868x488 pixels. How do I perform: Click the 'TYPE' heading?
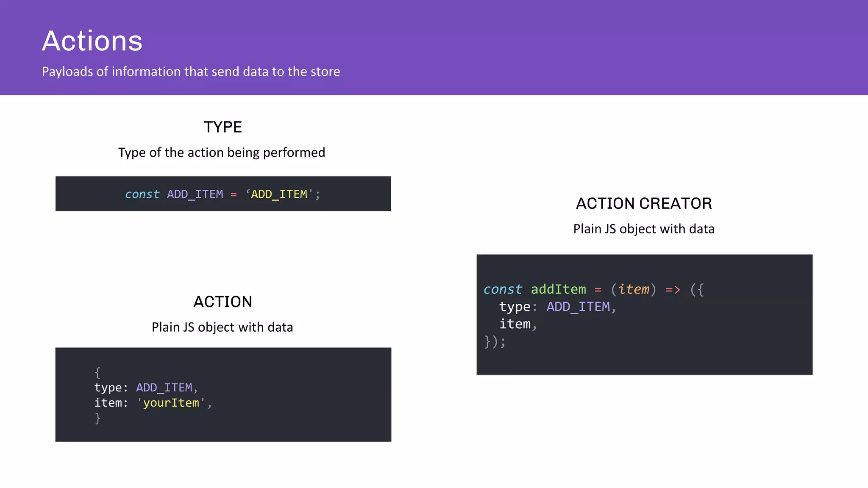(x=223, y=127)
